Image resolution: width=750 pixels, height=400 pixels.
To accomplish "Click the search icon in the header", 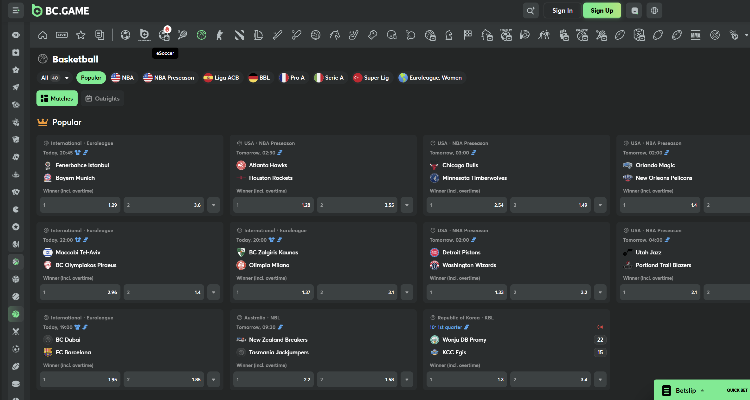I will [531, 11].
